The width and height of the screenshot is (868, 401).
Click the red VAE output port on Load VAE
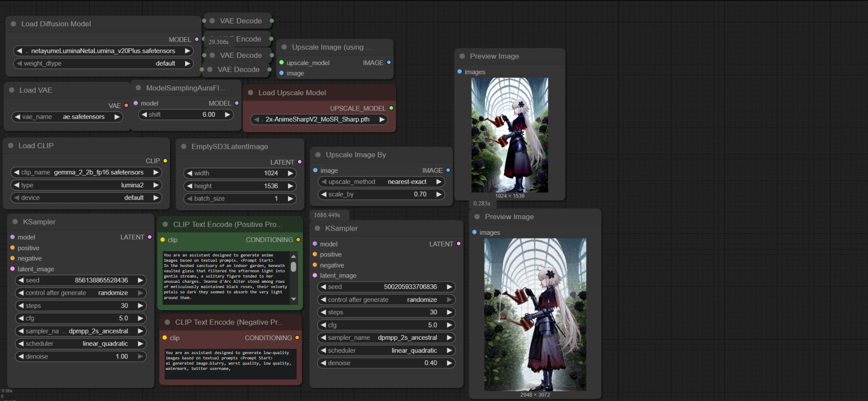click(x=126, y=105)
